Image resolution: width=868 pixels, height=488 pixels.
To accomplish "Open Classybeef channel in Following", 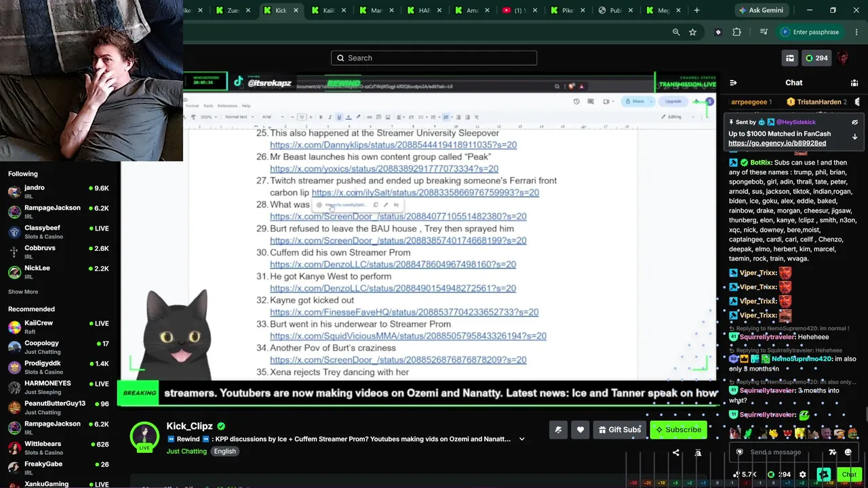I will [58, 232].
